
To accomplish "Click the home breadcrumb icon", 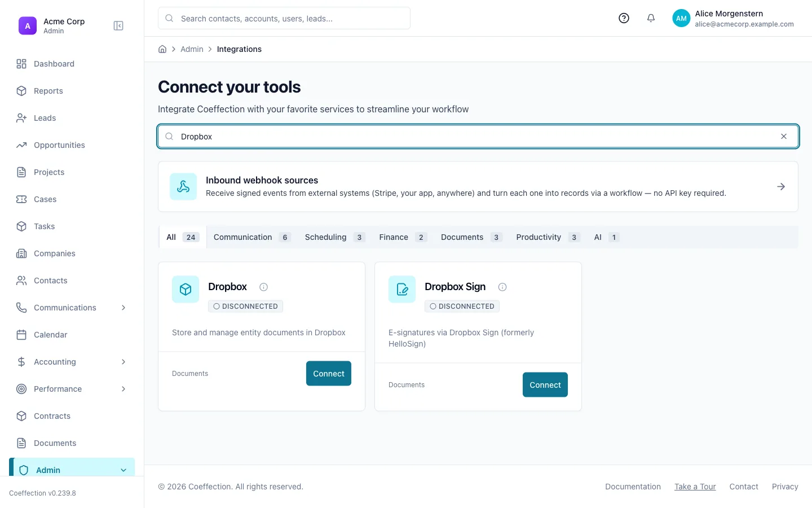I will click(x=162, y=49).
